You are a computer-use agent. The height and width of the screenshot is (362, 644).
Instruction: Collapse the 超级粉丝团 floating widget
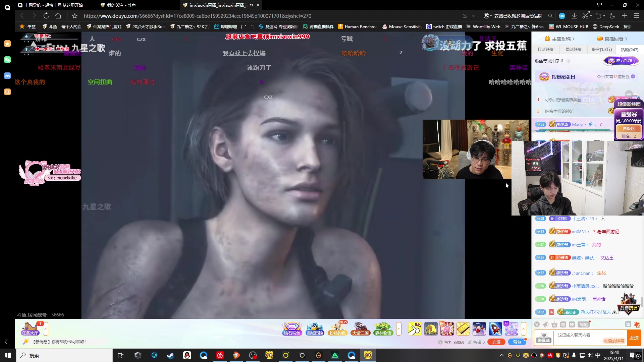[x=629, y=94]
